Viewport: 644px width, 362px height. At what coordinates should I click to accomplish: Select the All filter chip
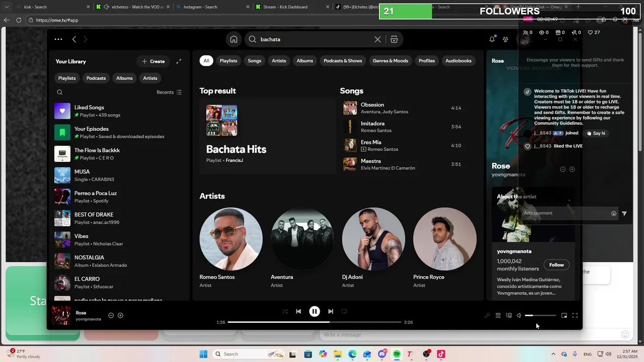(206, 60)
